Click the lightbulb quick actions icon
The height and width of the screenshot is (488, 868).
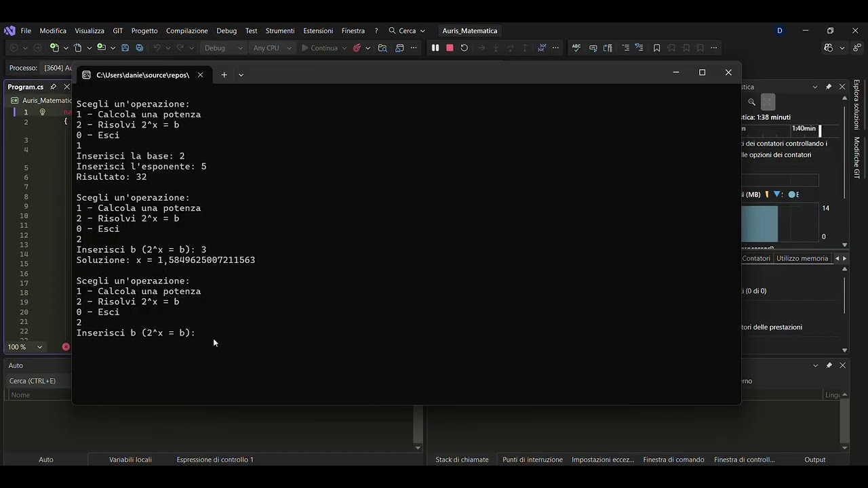pos(42,113)
